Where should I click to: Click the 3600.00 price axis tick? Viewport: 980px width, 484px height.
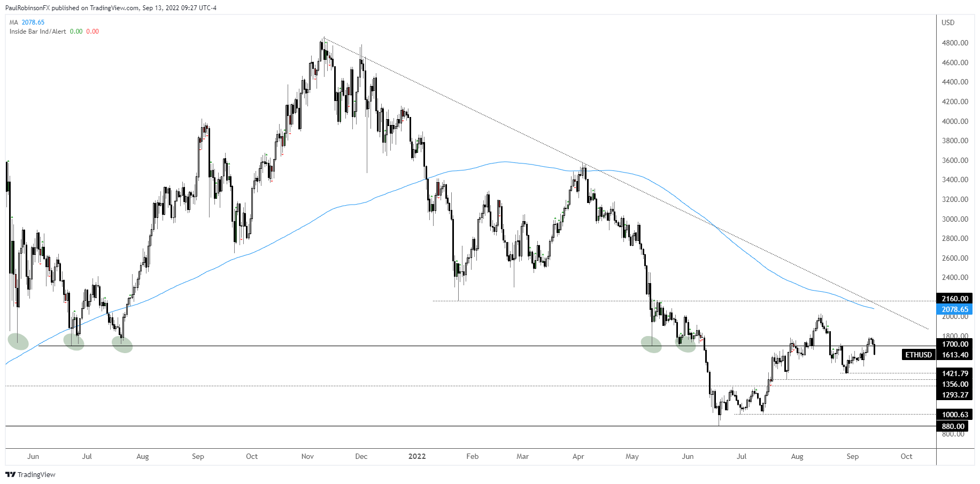click(955, 160)
